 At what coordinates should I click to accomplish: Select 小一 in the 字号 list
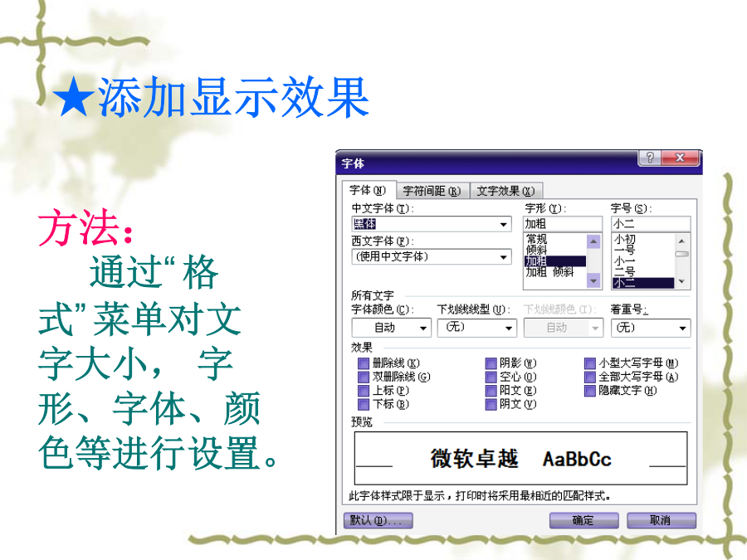(625, 261)
